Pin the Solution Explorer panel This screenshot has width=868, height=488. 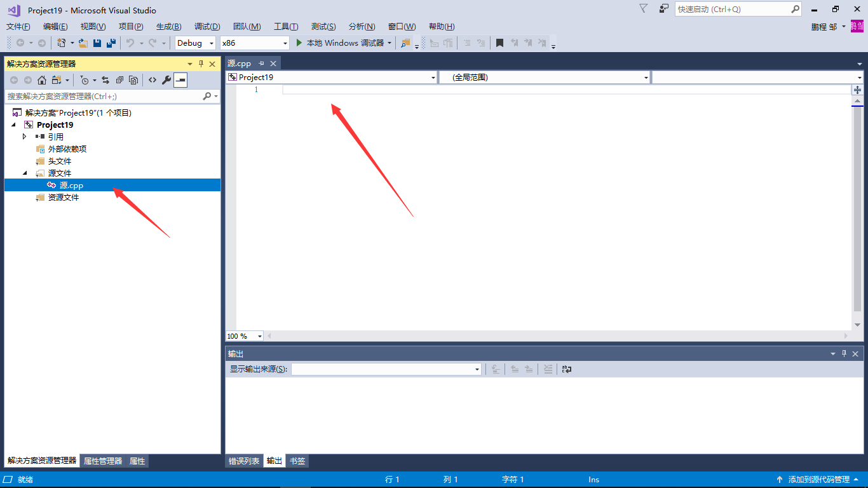click(x=200, y=64)
